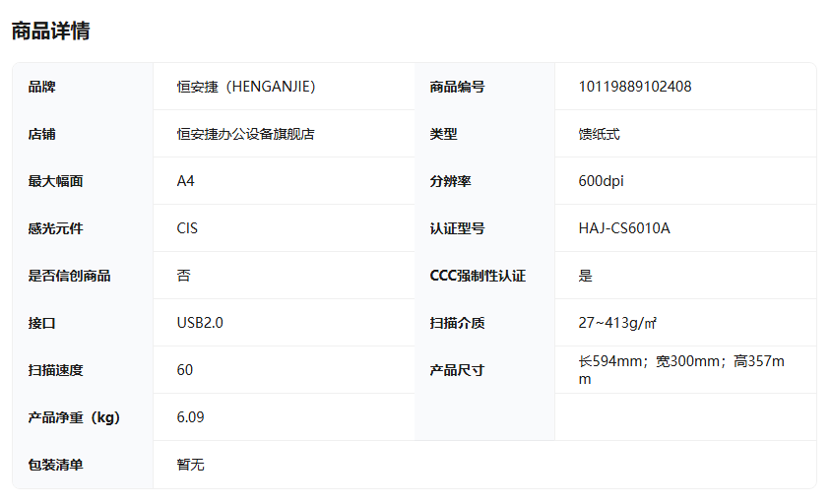The height and width of the screenshot is (504, 831).
Task: Click model value HAJ-CS6010A
Action: [x=624, y=228]
